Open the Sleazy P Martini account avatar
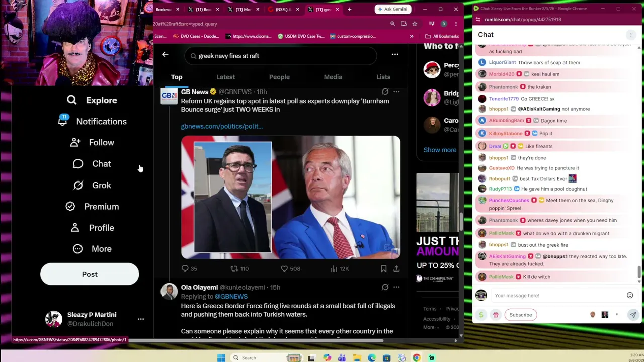The image size is (644, 362). (54, 319)
